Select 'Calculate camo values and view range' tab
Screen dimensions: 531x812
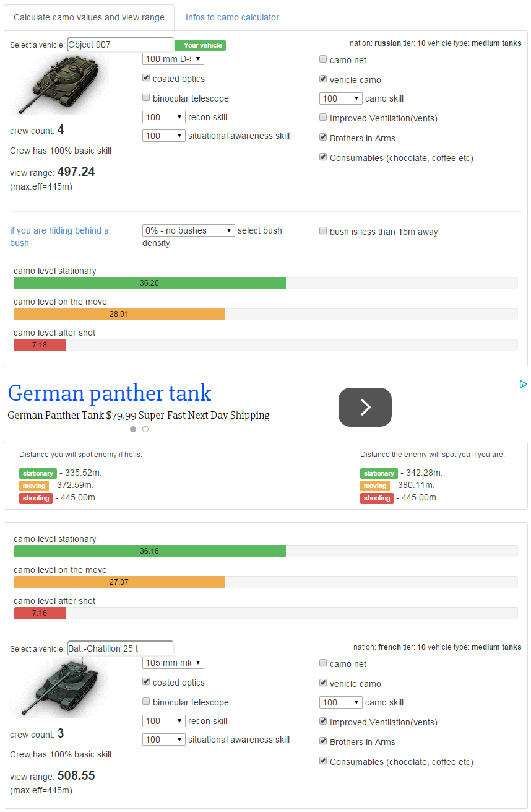point(89,17)
